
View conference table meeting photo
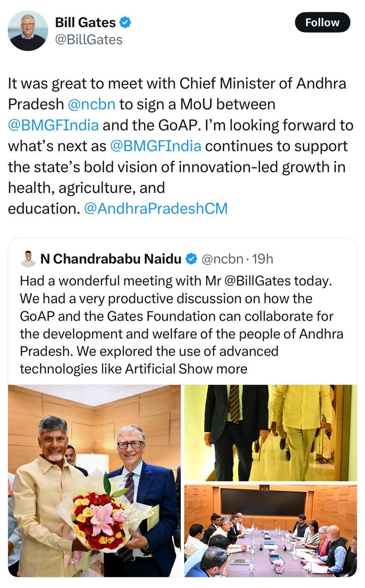tap(270, 531)
